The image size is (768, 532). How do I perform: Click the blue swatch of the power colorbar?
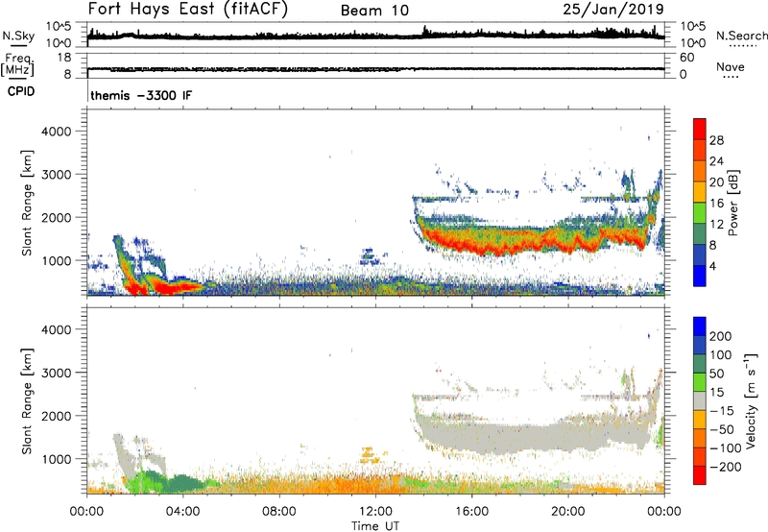700,276
